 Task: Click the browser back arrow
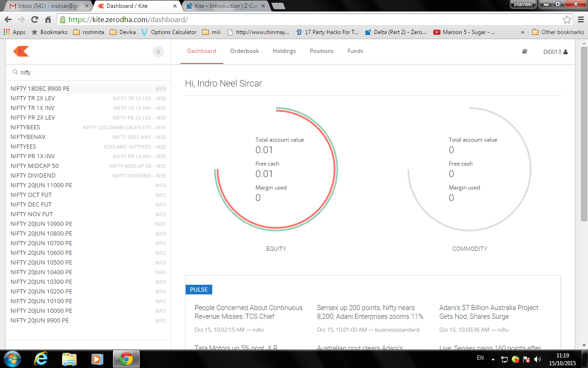pos(8,20)
